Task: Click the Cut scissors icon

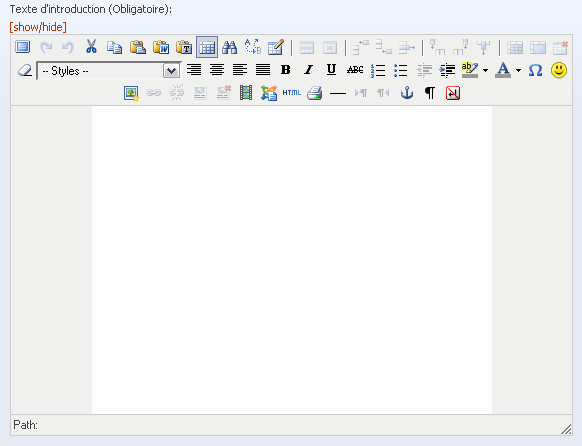Action: [x=91, y=47]
